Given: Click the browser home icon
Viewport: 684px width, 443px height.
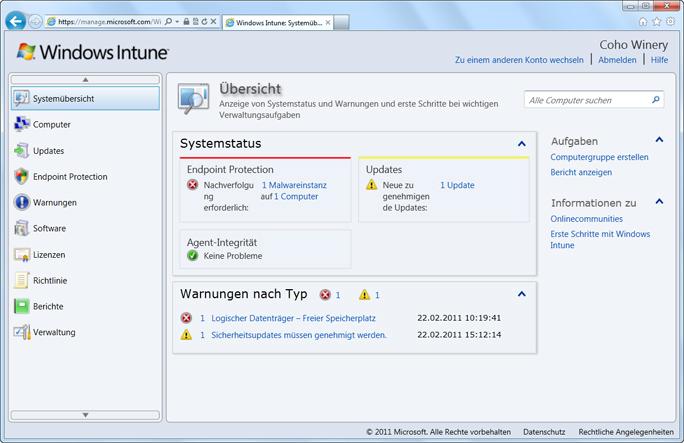Looking at the screenshot, I should [643, 21].
